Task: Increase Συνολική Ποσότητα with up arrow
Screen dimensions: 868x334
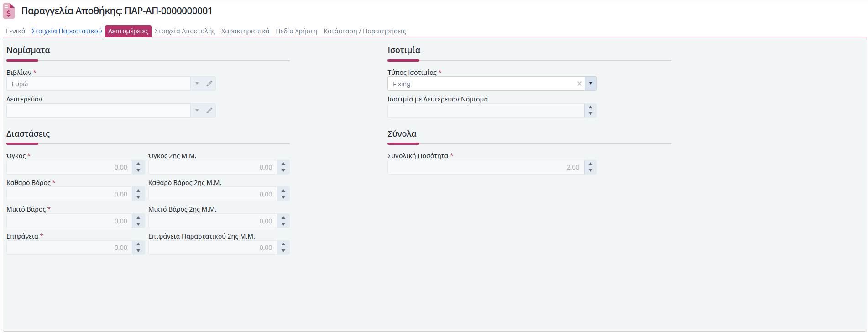Action: [x=591, y=164]
